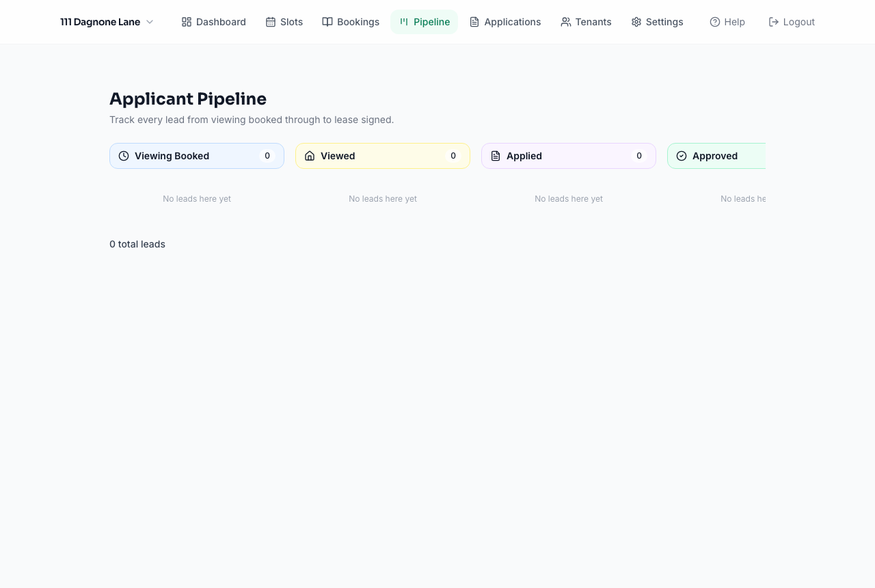Select the active Pipeline tab
Screen dimensions: 875x588
tap(425, 22)
